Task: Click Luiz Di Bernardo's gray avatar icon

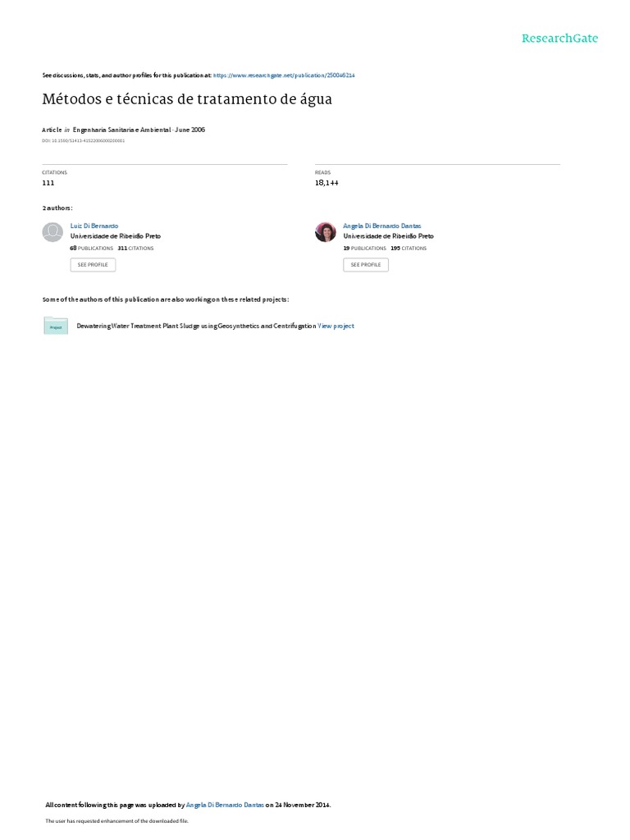Action: pyautogui.click(x=52, y=232)
